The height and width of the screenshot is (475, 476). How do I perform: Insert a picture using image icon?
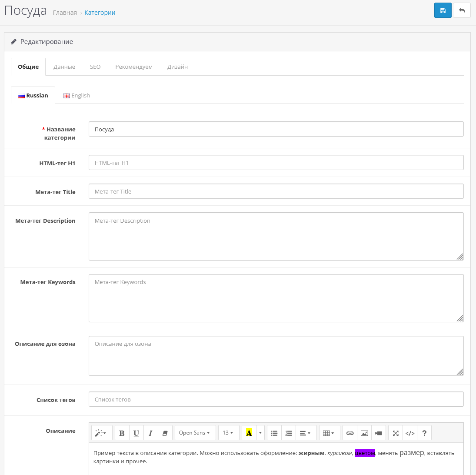tap(364, 433)
